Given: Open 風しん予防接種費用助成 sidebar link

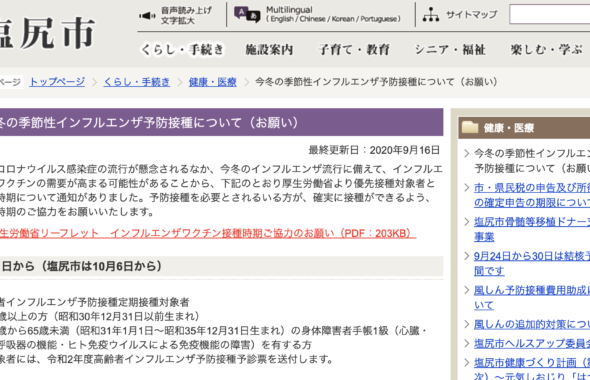Looking at the screenshot, I should click(x=532, y=298).
